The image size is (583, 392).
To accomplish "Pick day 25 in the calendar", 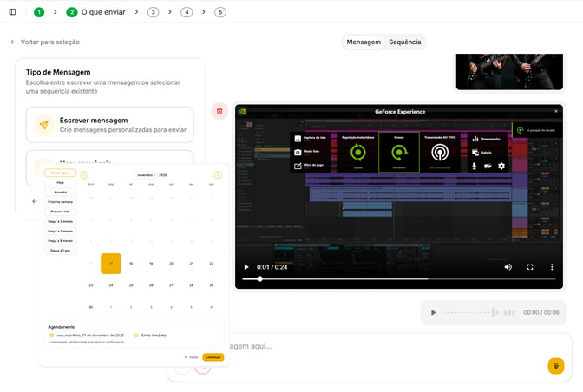I will (x=131, y=285).
